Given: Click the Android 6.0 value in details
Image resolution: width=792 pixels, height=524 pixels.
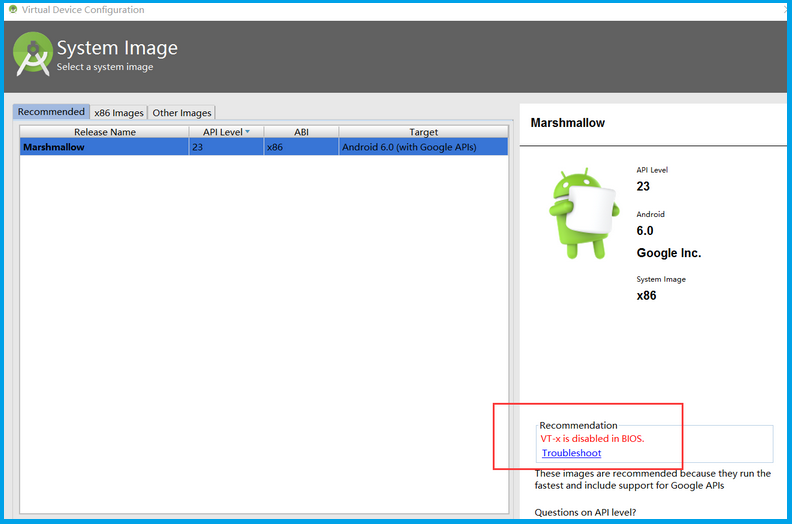Looking at the screenshot, I should tap(645, 231).
